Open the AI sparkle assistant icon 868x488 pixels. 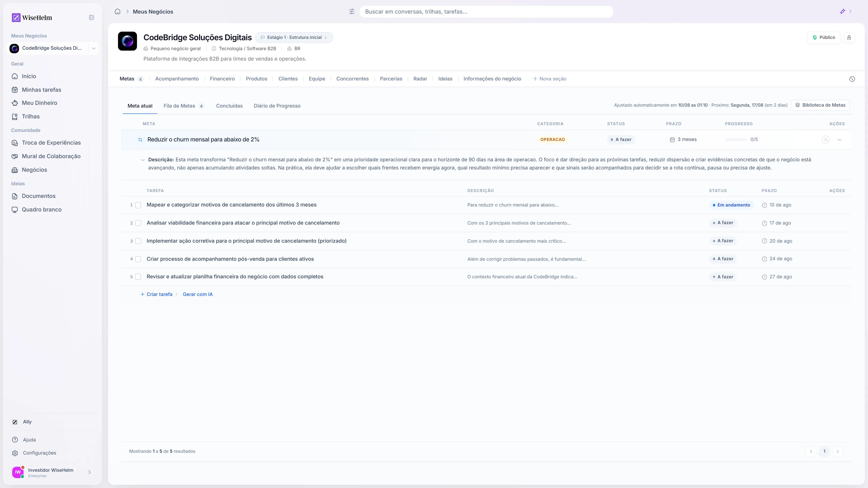pos(842,12)
